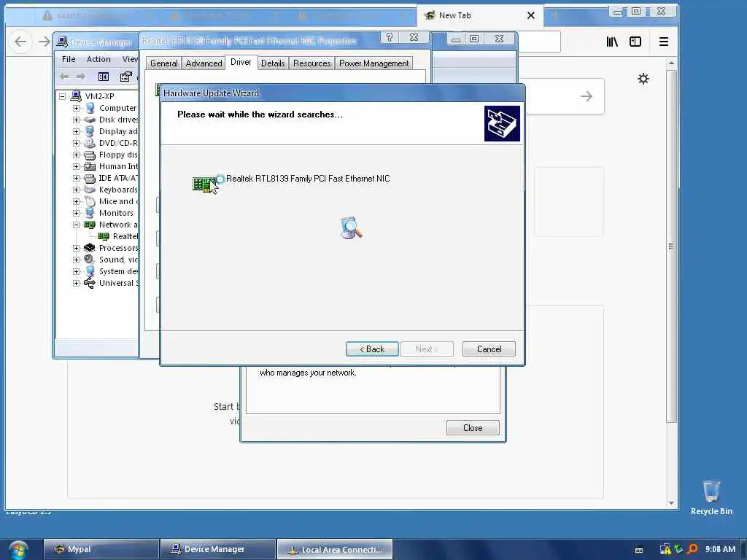Switch to Device Manager in the taskbar

[x=217, y=549]
